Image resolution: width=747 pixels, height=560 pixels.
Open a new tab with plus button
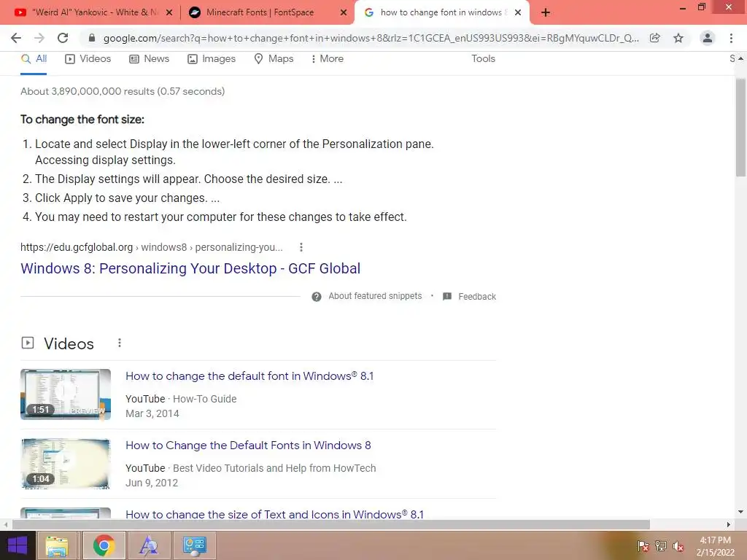point(546,12)
